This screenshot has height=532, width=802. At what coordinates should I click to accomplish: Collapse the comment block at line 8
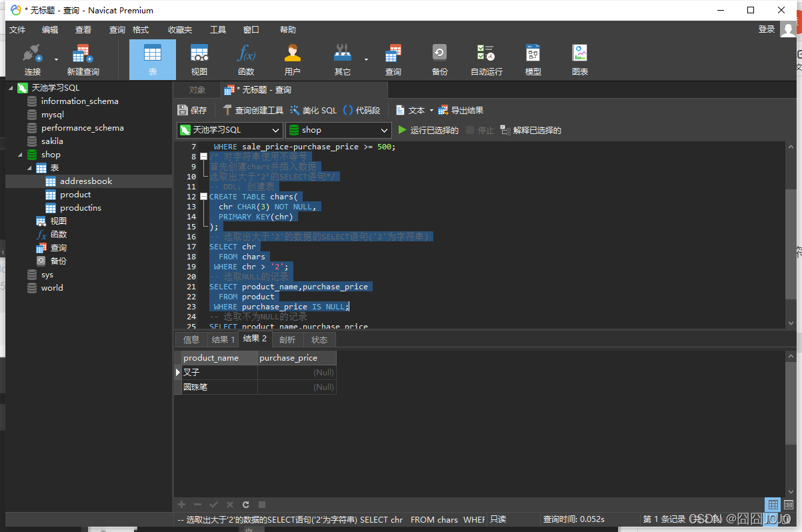point(203,157)
